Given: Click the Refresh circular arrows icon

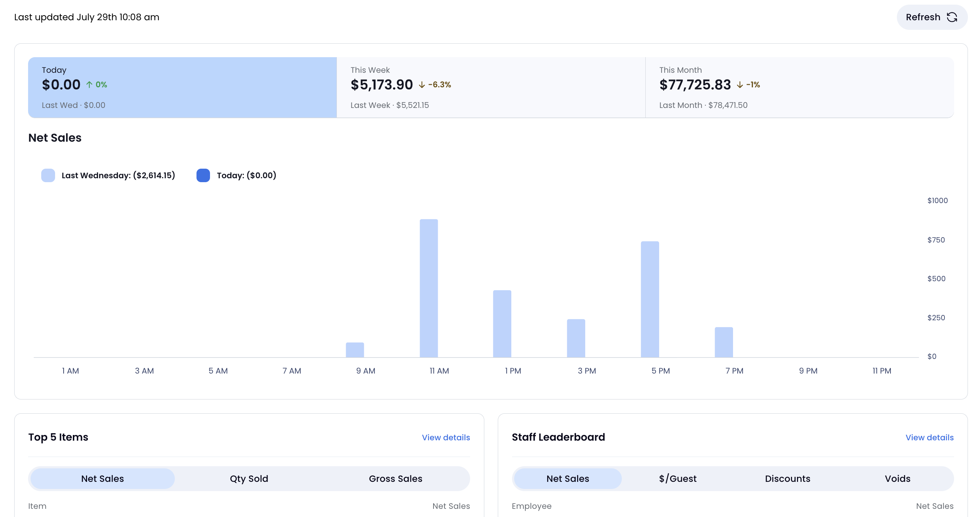Looking at the screenshot, I should pyautogui.click(x=952, y=17).
